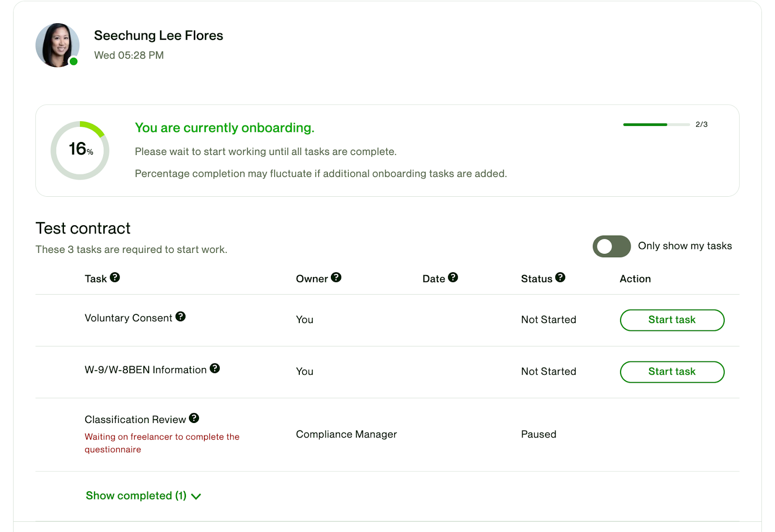Click the help icon beside Task header
This screenshot has height=532, width=775.
click(x=115, y=278)
